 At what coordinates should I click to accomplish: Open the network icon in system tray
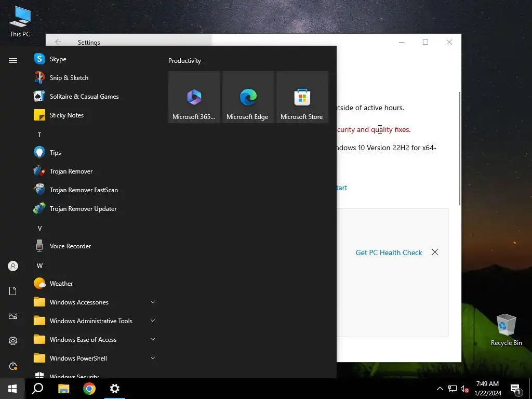[x=453, y=389]
